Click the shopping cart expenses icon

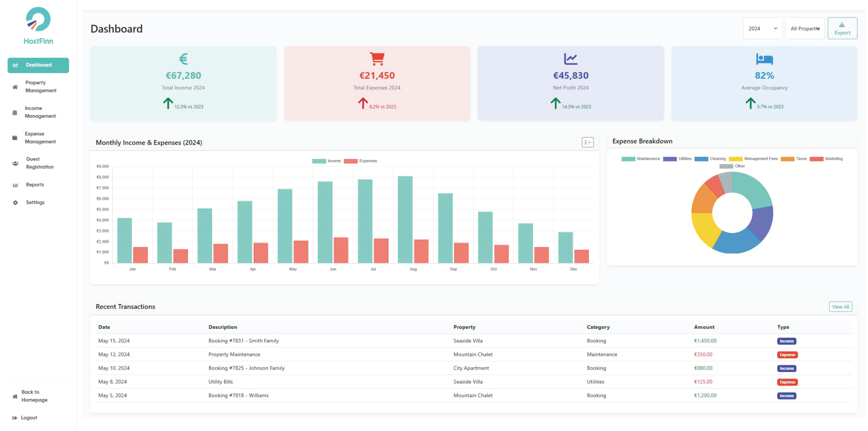point(377,59)
